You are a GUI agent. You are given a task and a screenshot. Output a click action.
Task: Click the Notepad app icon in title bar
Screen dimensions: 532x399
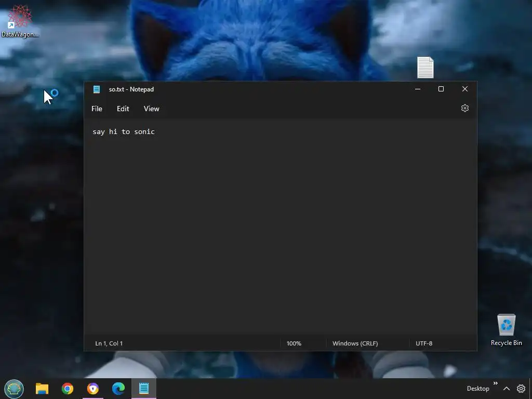[97, 89]
